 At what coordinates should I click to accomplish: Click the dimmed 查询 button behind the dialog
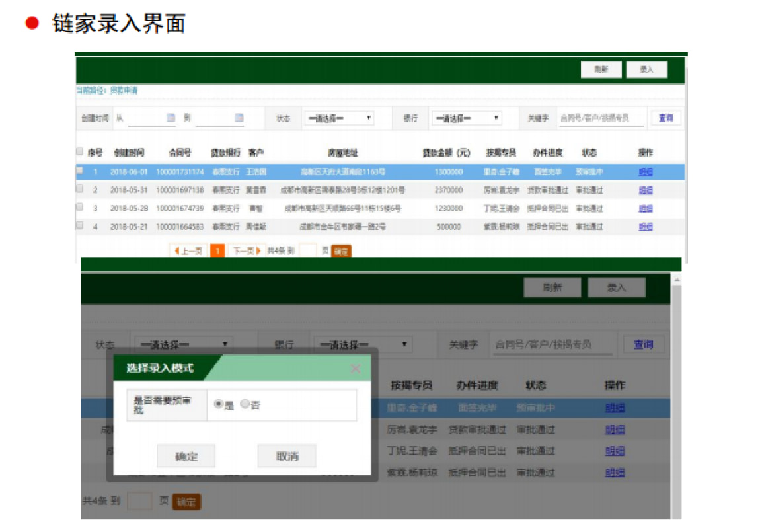[644, 344]
